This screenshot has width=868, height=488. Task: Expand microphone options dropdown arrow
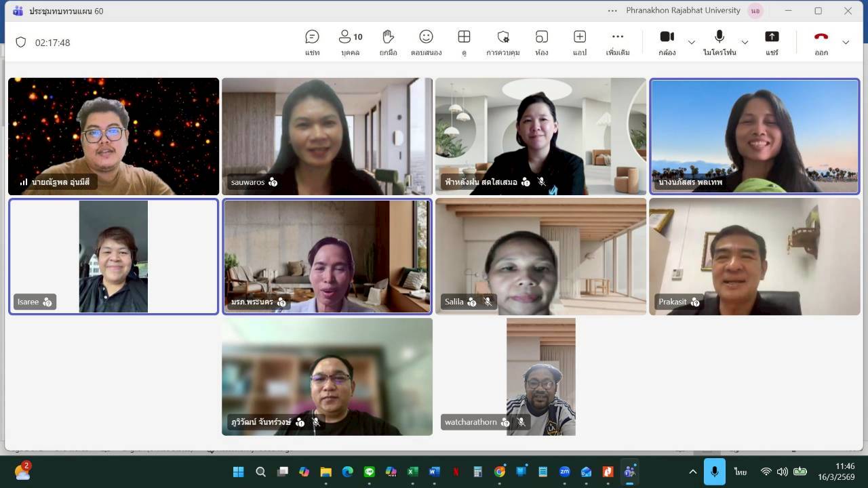[745, 43]
